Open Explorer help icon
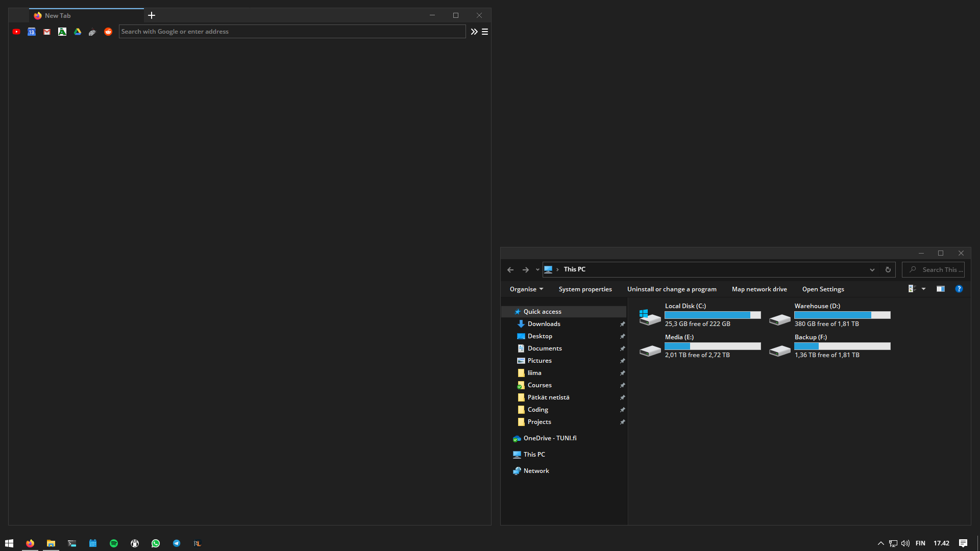 coord(959,289)
